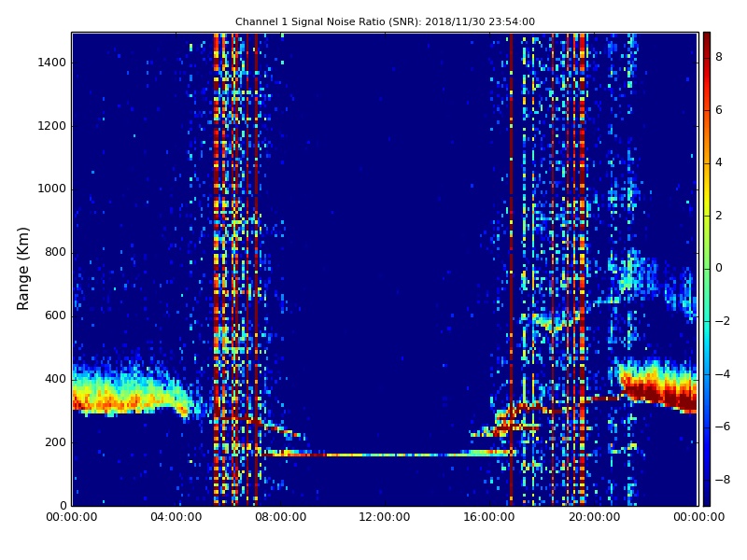The height and width of the screenshot is (560, 747).
Task: Click the colorbar tick label 6
Action: click(x=719, y=110)
